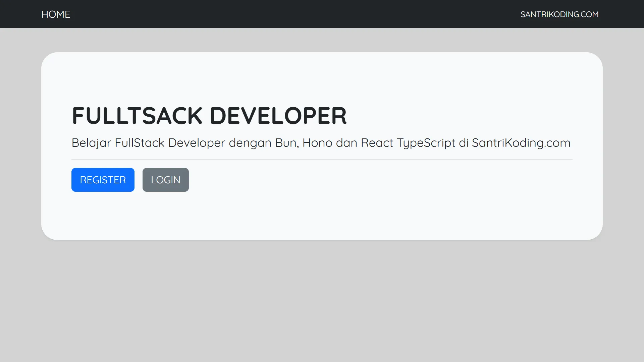Open the HOME navbar link
This screenshot has width=644, height=362.
pyautogui.click(x=56, y=14)
